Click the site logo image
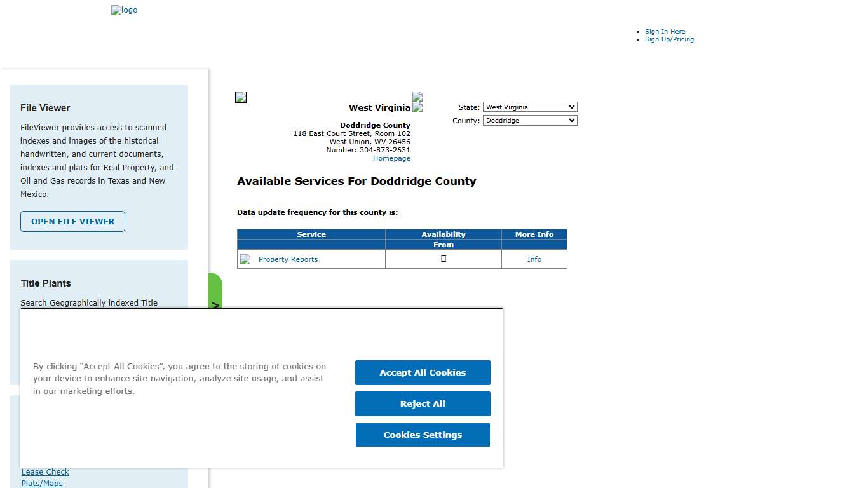The image size is (868, 488). point(124,10)
